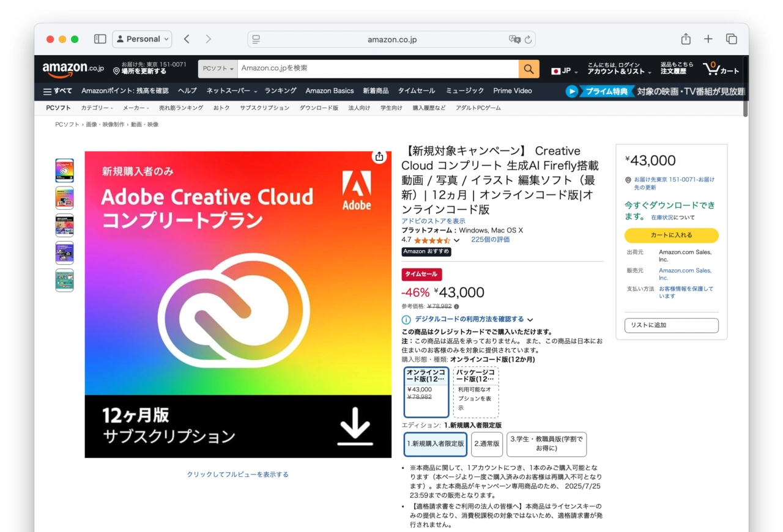783x532 pixels.
Task: Open the タイムセール navigation item
Action: (x=416, y=91)
